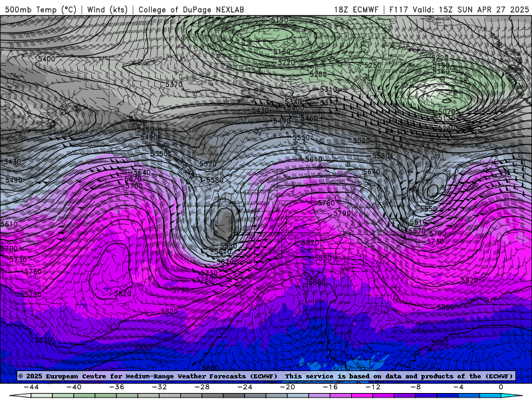The height and width of the screenshot is (399, 532).
Task: Click the 5250 height contour label
Action: tap(373, 65)
